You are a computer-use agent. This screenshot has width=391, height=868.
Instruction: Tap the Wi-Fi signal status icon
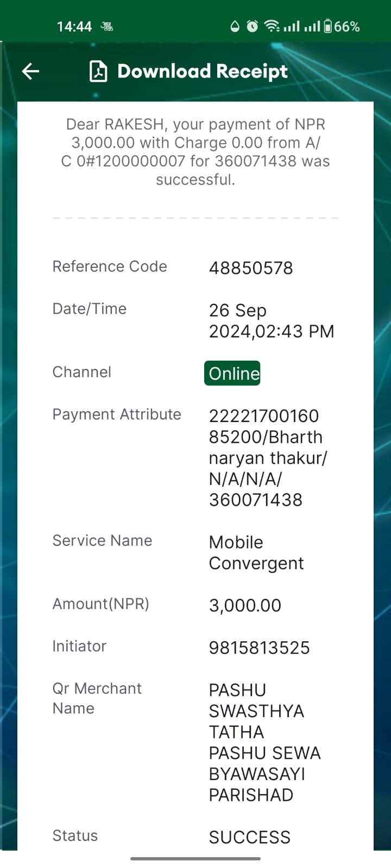(x=272, y=26)
